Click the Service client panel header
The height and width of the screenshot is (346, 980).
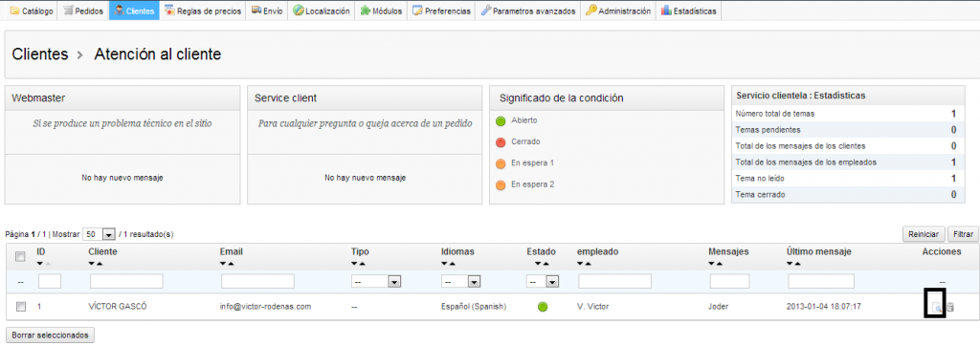[x=365, y=98]
